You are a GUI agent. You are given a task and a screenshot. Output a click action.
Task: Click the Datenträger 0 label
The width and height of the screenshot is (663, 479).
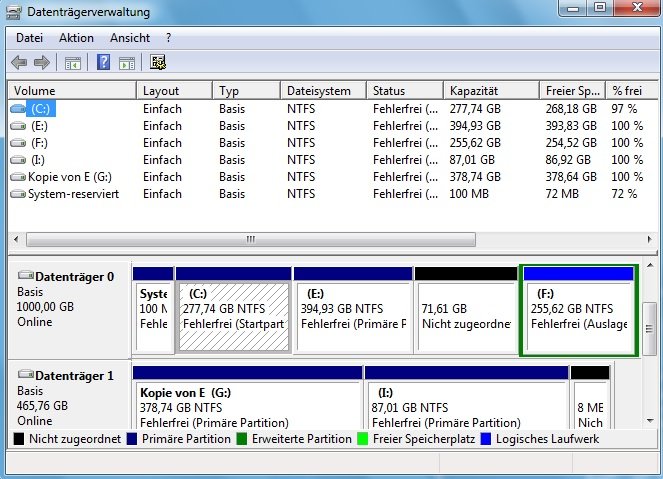(74, 277)
